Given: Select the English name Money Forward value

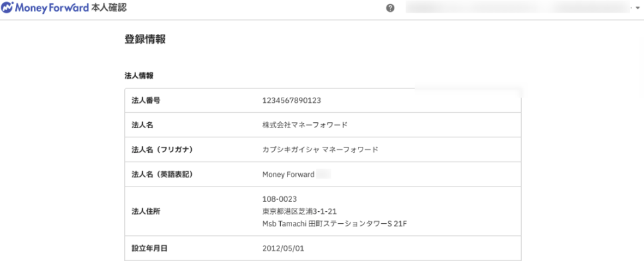Looking at the screenshot, I should pos(288,174).
